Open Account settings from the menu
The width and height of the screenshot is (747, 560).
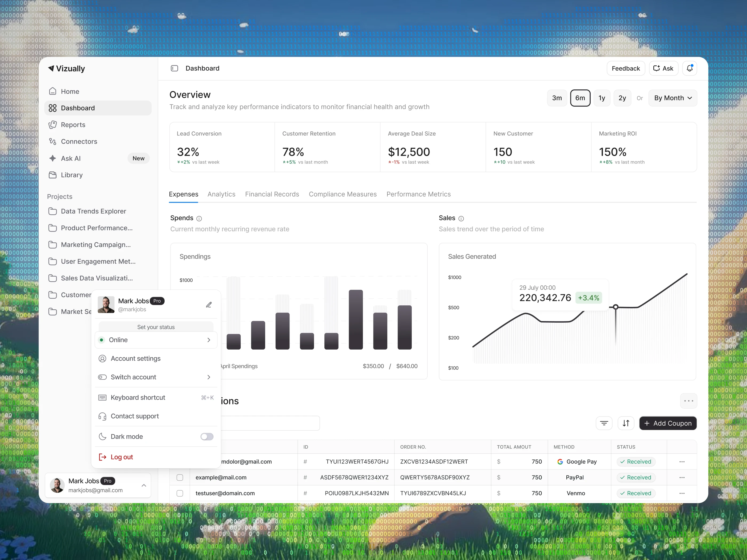click(x=156, y=358)
